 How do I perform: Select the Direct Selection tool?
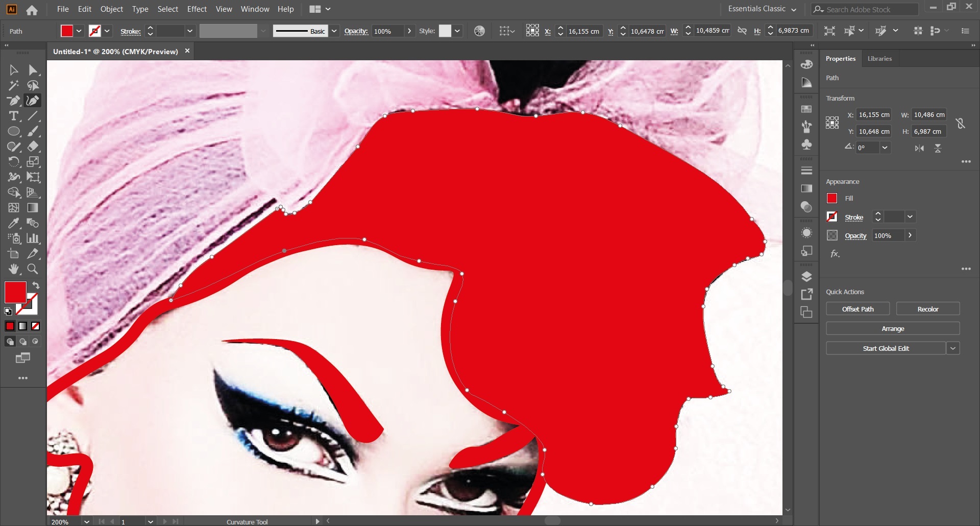click(x=33, y=70)
